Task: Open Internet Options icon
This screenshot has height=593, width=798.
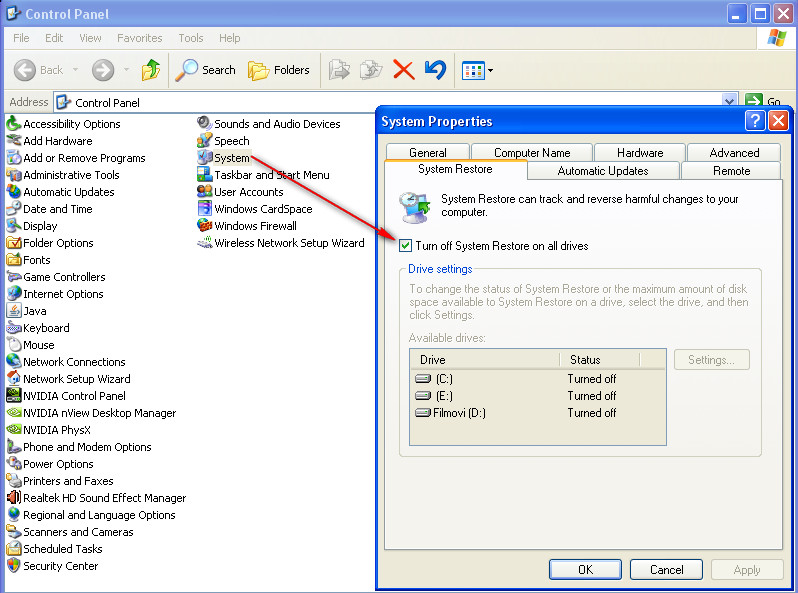Action: [x=55, y=294]
